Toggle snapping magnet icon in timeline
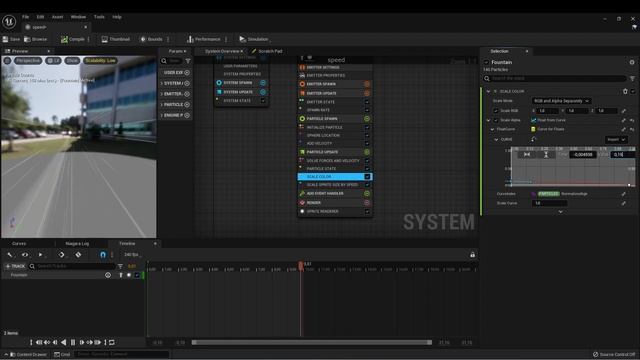The height and width of the screenshot is (360, 640). [x=103, y=255]
